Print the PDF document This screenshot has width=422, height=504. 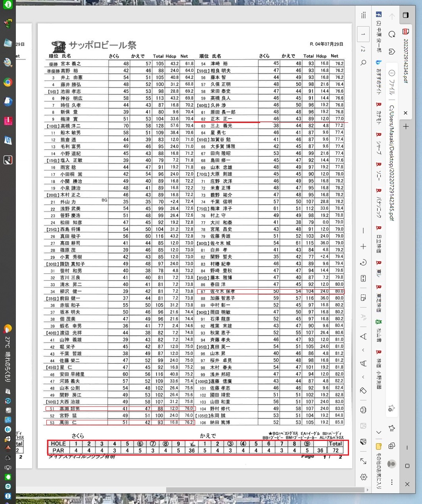point(363,410)
